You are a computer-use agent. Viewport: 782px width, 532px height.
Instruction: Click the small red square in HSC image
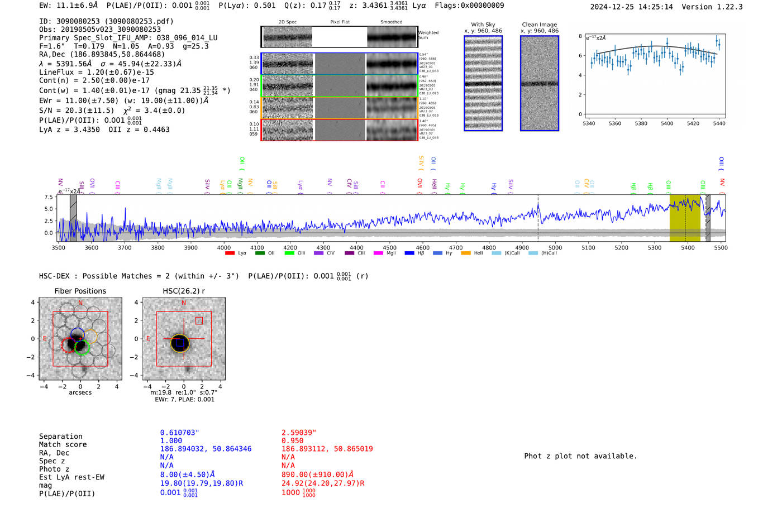pyautogui.click(x=199, y=320)
